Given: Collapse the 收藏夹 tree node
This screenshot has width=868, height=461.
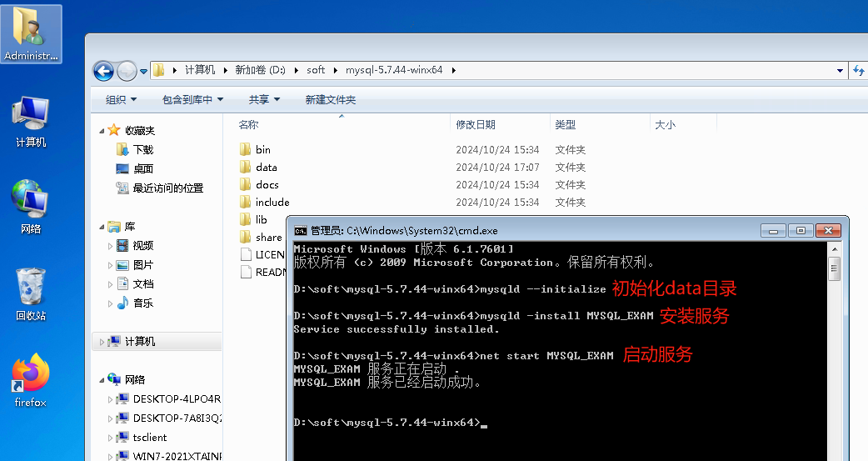Looking at the screenshot, I should [102, 131].
